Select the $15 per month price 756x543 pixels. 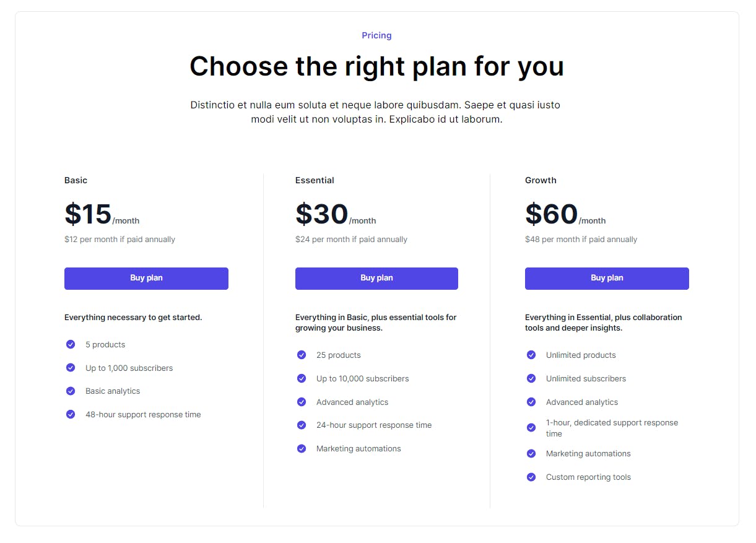[x=88, y=214]
